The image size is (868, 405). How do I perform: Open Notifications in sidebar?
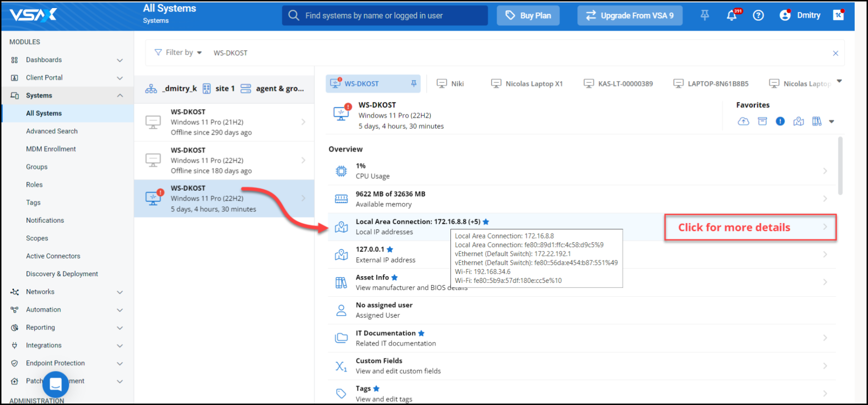tap(45, 220)
